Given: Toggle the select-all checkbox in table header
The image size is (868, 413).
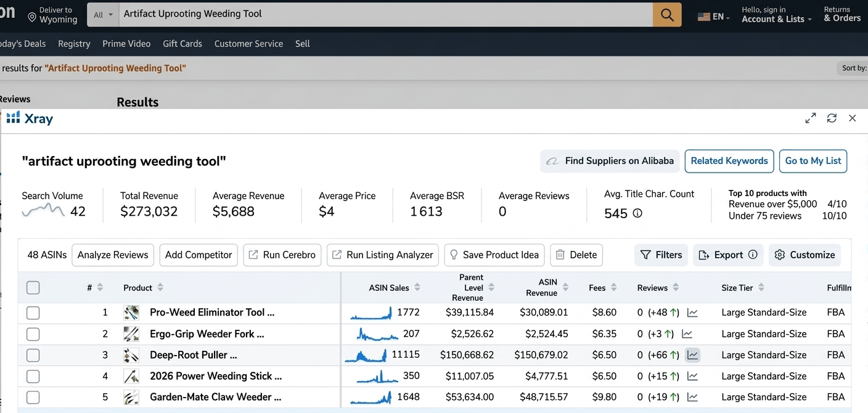Looking at the screenshot, I should pyautogui.click(x=33, y=288).
